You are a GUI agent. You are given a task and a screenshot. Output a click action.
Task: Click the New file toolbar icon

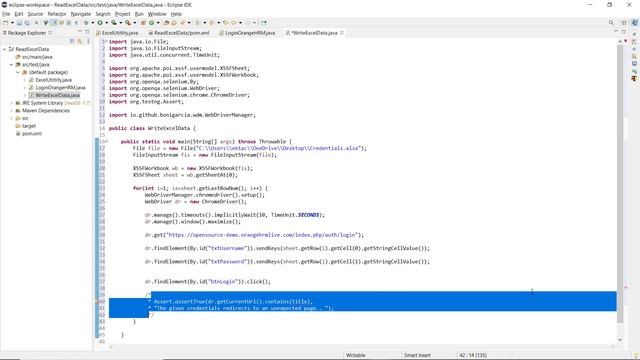pos(6,23)
